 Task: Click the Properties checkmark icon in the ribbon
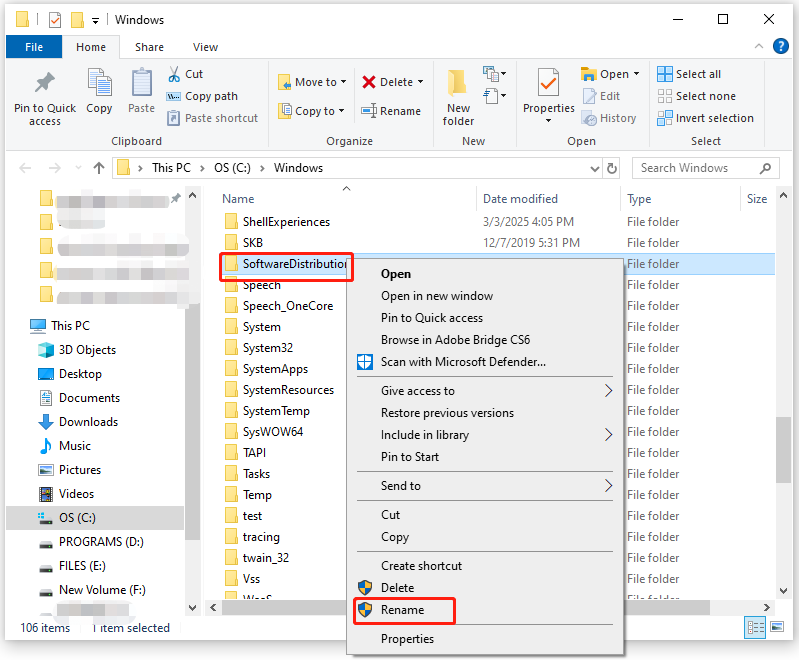(x=548, y=83)
